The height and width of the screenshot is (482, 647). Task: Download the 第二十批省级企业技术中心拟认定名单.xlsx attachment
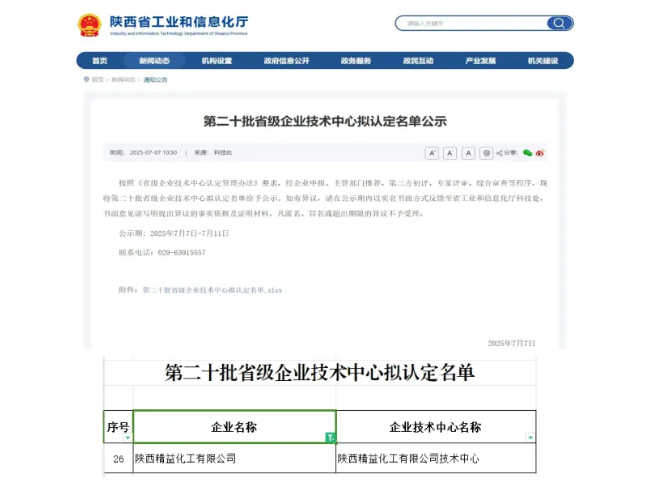tap(212, 290)
